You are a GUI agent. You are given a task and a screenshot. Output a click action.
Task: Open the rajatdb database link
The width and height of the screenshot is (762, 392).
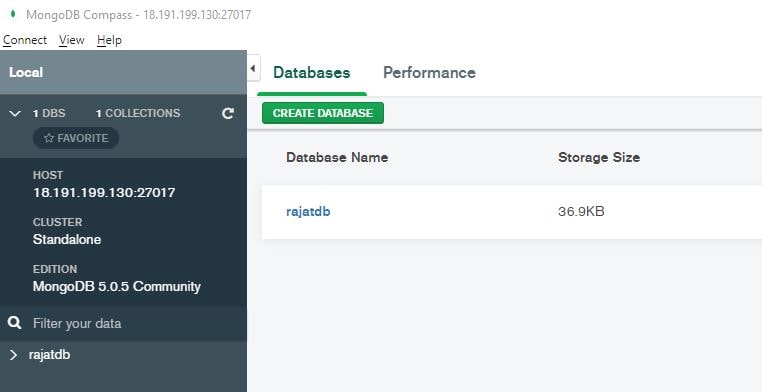coord(308,212)
